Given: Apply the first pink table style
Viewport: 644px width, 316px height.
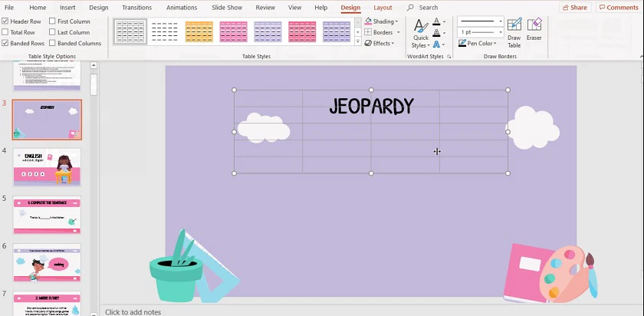Looking at the screenshot, I should pyautogui.click(x=233, y=31).
